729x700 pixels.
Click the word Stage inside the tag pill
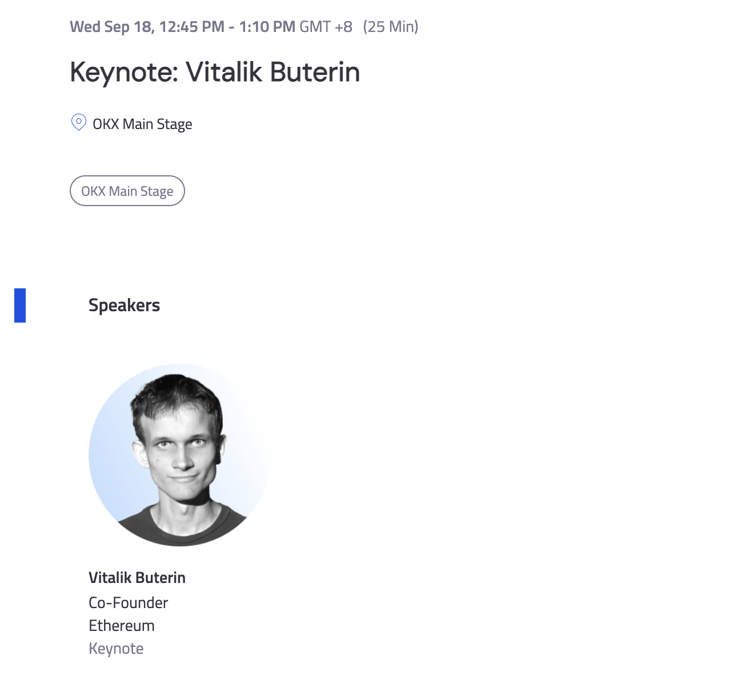(157, 191)
